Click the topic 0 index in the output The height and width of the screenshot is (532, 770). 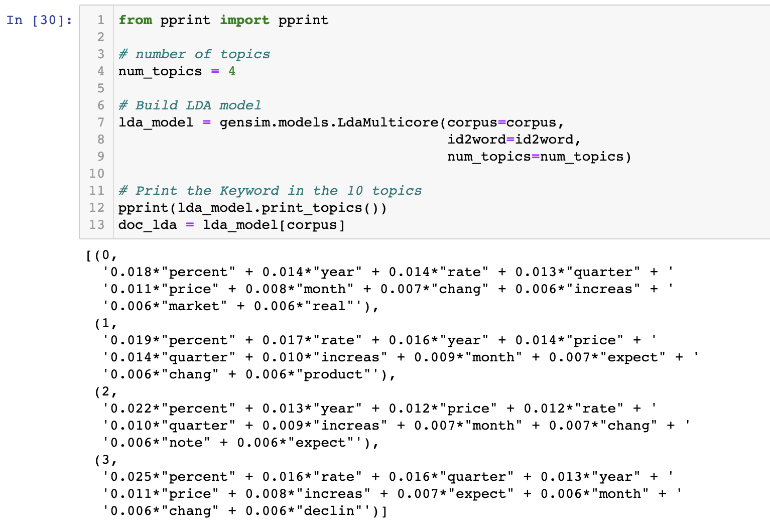point(105,255)
